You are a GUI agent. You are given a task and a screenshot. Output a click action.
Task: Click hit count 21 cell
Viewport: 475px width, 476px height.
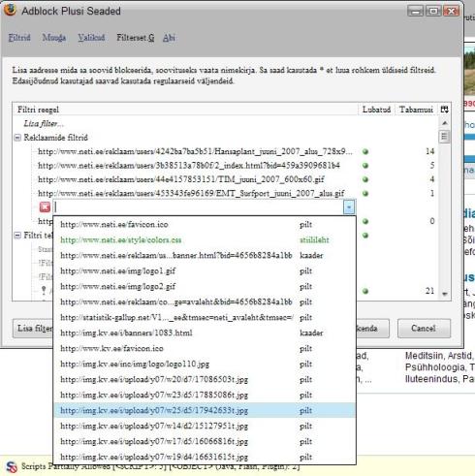429,291
